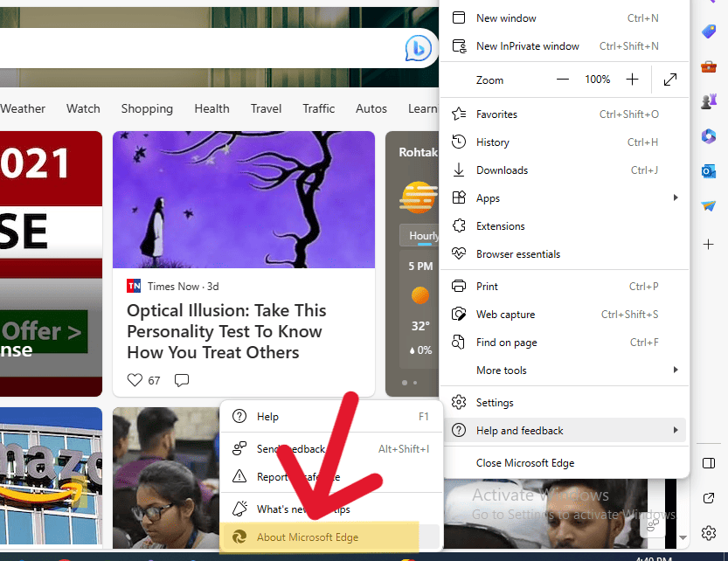Click the Settings gear icon in menu
Image resolution: width=728 pixels, height=561 pixels.
click(x=459, y=402)
